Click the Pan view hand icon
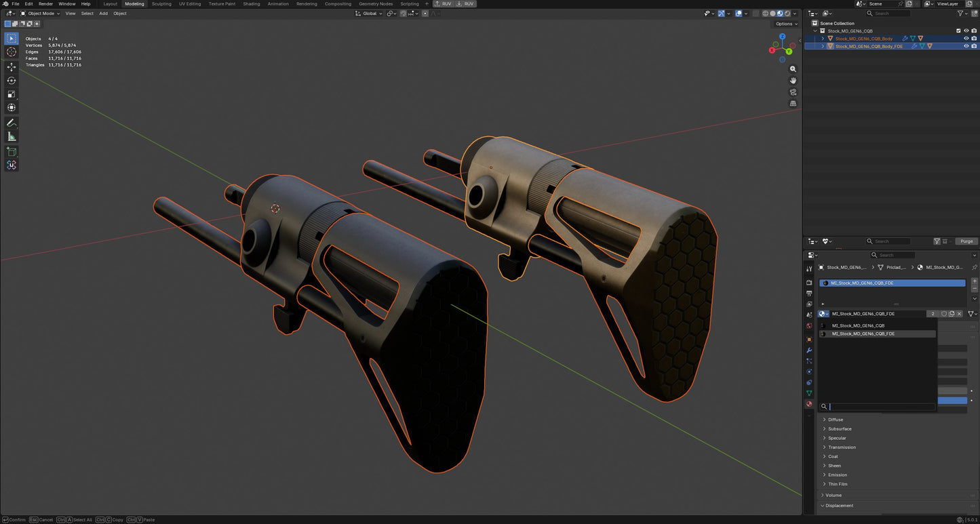This screenshot has height=524, width=980. click(x=793, y=81)
